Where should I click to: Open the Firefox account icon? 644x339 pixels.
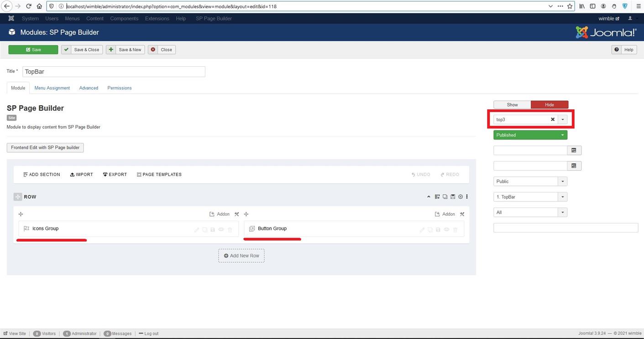tap(603, 6)
